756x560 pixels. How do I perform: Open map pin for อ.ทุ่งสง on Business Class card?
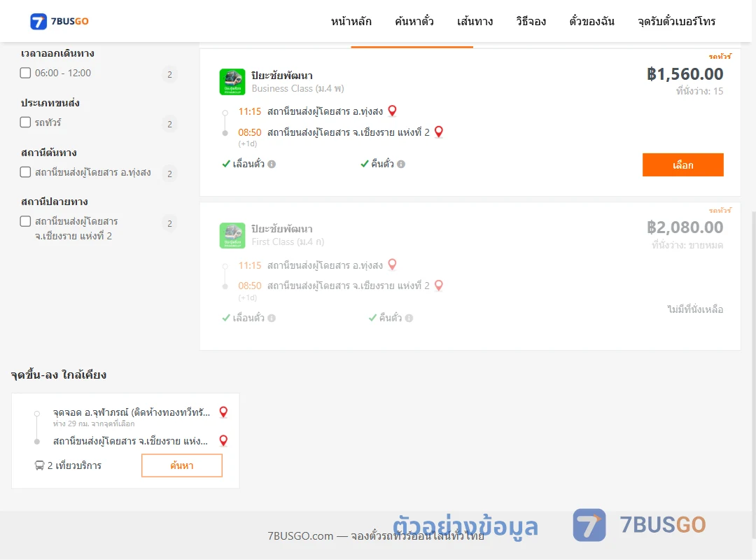click(393, 111)
